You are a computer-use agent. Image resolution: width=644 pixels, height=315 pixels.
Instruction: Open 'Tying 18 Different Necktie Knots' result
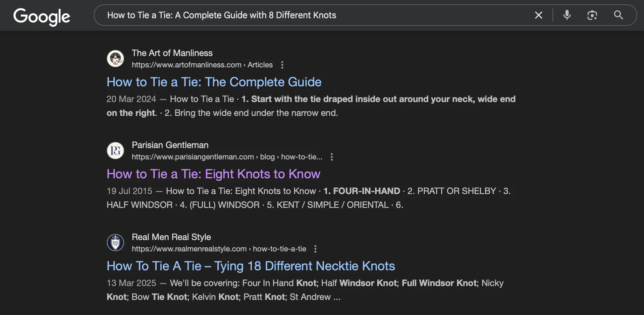tap(251, 266)
